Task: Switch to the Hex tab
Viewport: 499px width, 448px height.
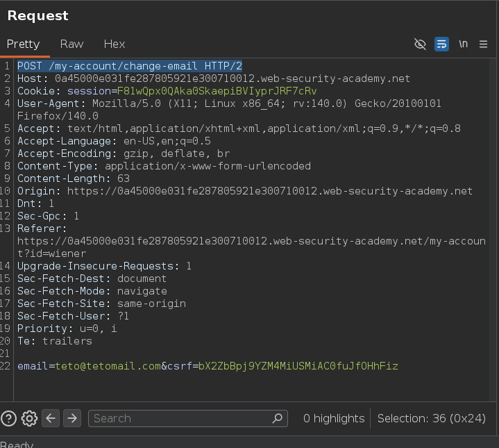Action: tap(115, 44)
